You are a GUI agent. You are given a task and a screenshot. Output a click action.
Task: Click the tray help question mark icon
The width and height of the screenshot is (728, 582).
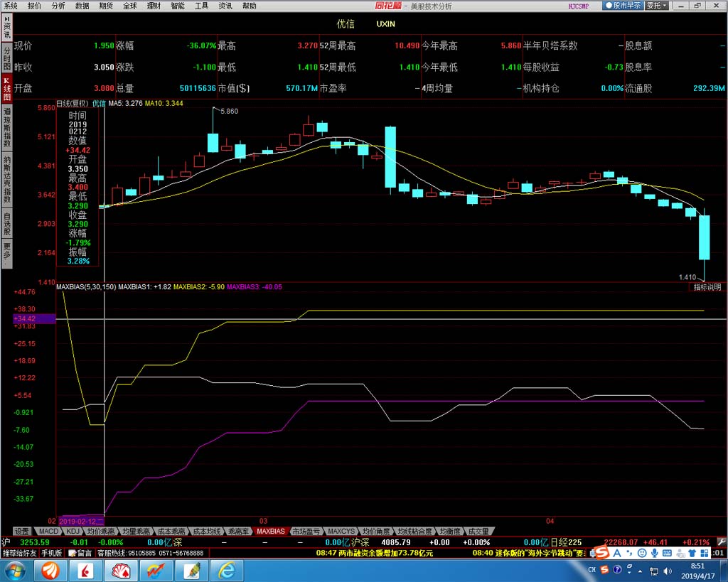[618, 569]
